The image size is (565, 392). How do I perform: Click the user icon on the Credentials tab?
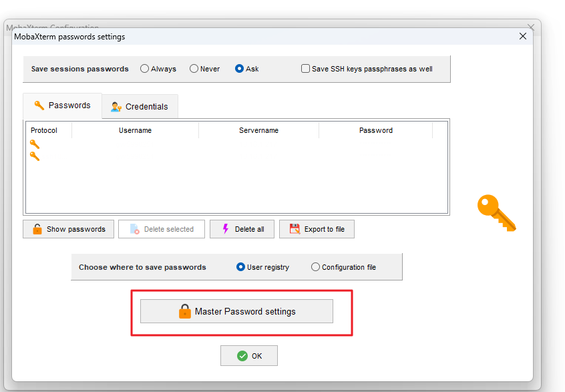[116, 107]
